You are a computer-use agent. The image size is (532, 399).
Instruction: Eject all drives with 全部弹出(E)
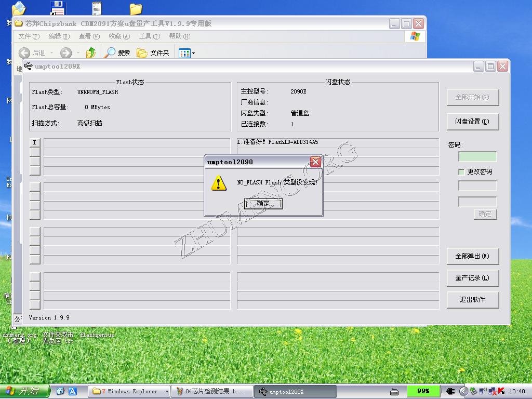coord(473,256)
